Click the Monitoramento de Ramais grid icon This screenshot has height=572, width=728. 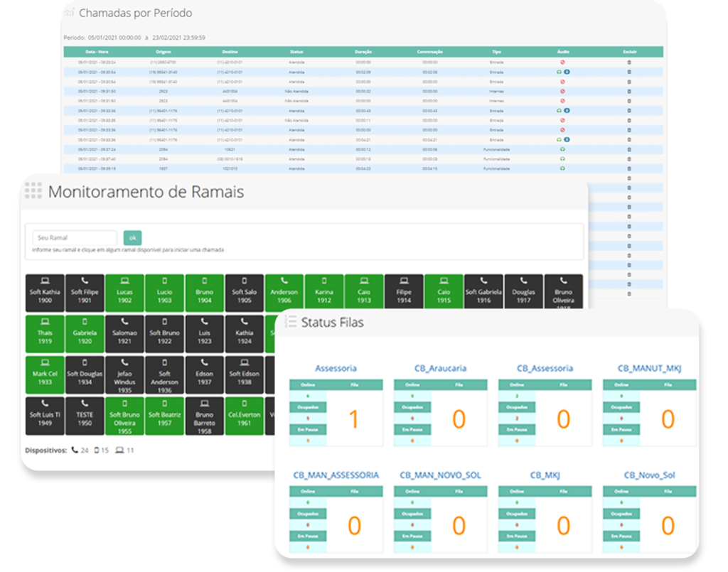pos(33,190)
